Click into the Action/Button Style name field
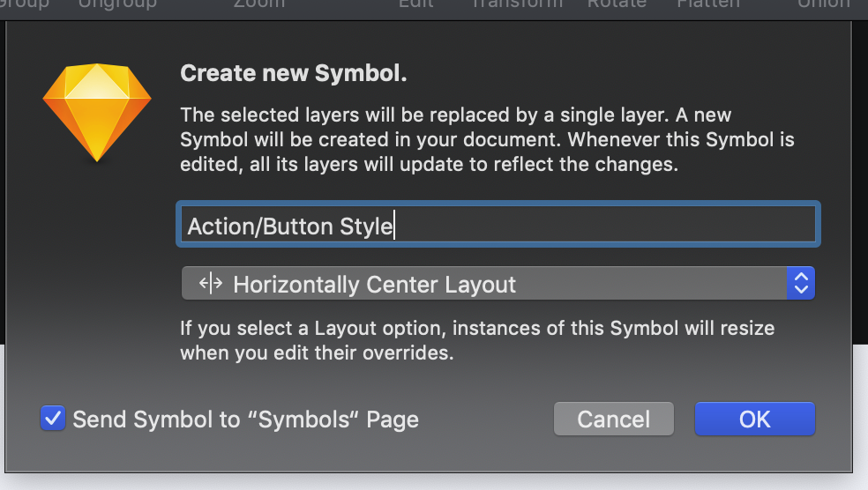Image resolution: width=868 pixels, height=490 pixels. pos(498,226)
